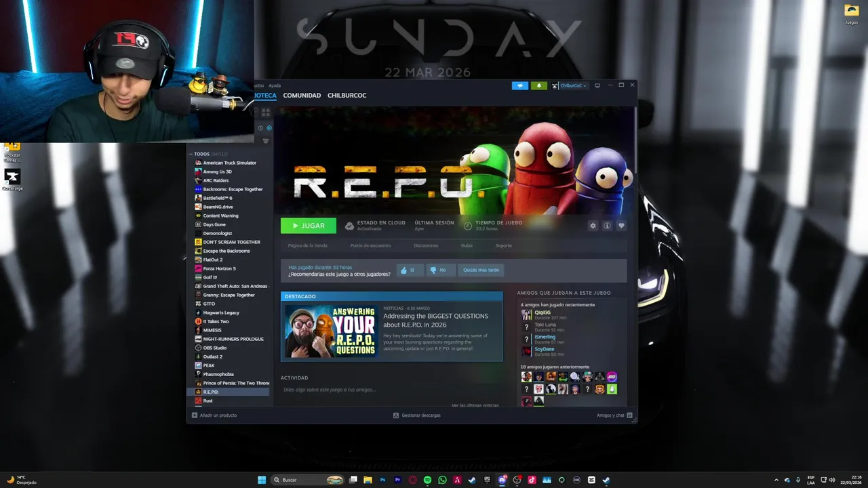Go to Página de la tienda tab
The height and width of the screenshot is (488, 868).
(307, 245)
